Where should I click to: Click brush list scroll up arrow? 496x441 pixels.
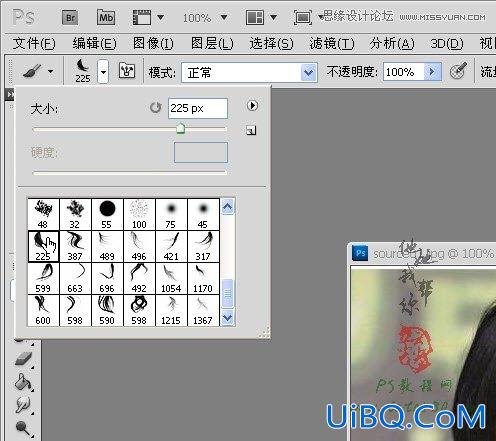[228, 207]
